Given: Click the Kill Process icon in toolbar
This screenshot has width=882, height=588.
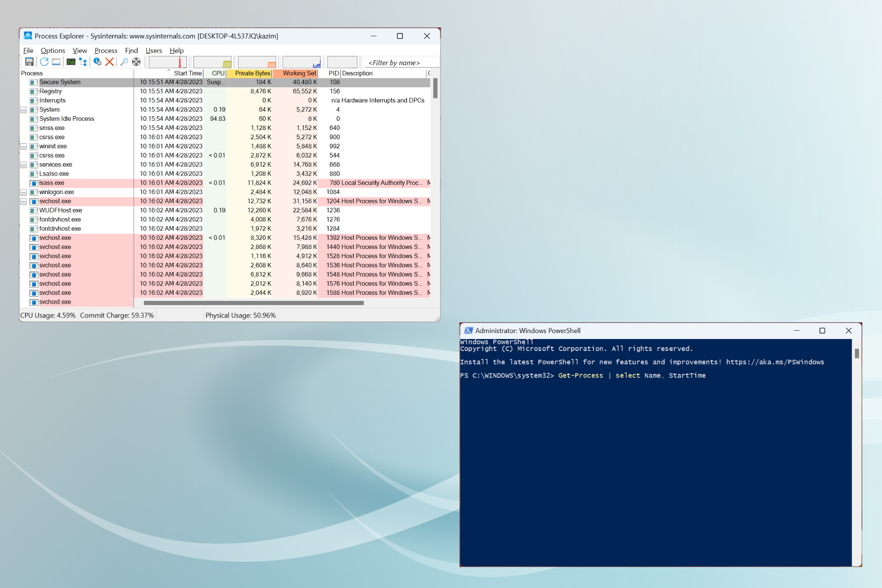Looking at the screenshot, I should pyautogui.click(x=110, y=61).
